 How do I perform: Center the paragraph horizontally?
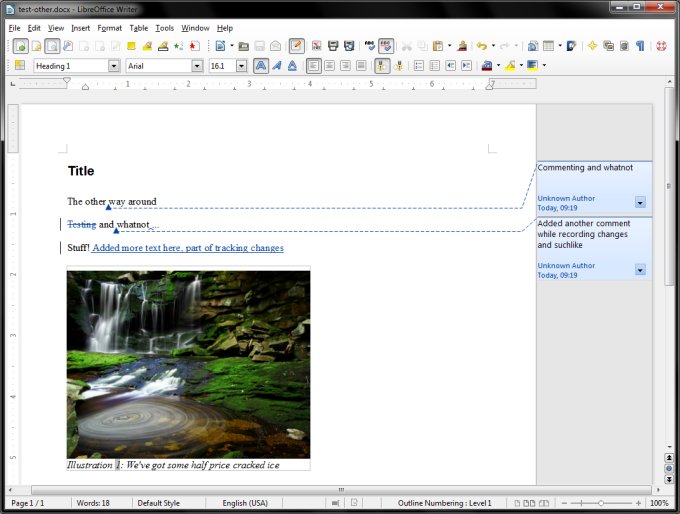tap(330, 66)
